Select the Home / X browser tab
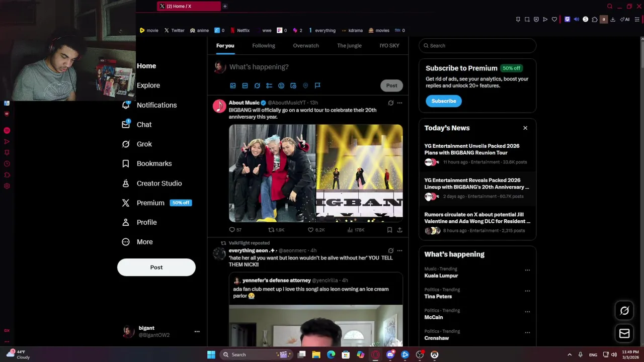 click(188, 6)
